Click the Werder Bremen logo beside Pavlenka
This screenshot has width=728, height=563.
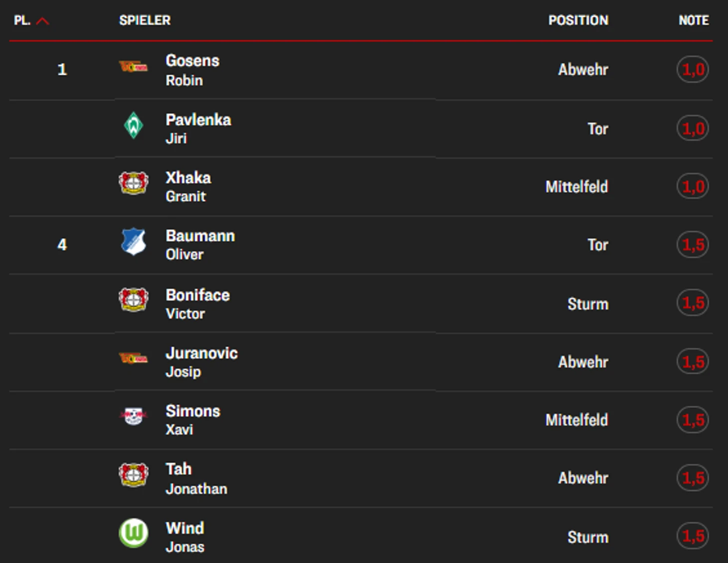click(133, 126)
